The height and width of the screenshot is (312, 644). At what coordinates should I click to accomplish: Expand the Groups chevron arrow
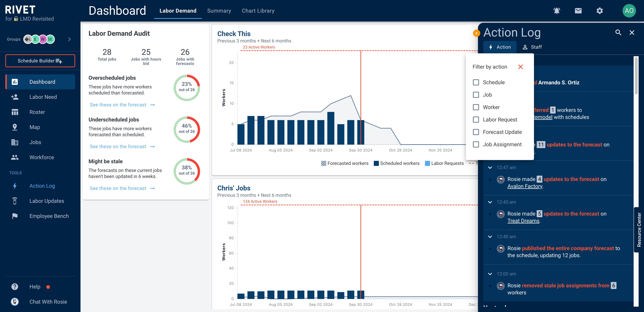tap(69, 39)
